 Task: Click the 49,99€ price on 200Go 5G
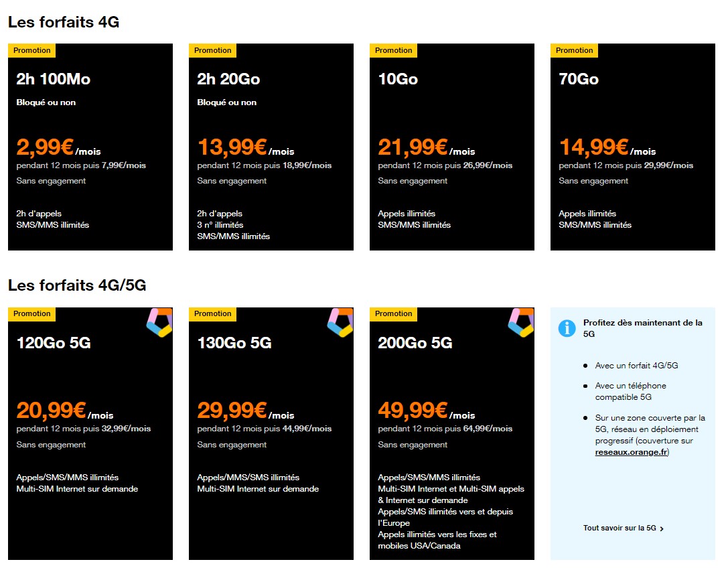tap(413, 411)
